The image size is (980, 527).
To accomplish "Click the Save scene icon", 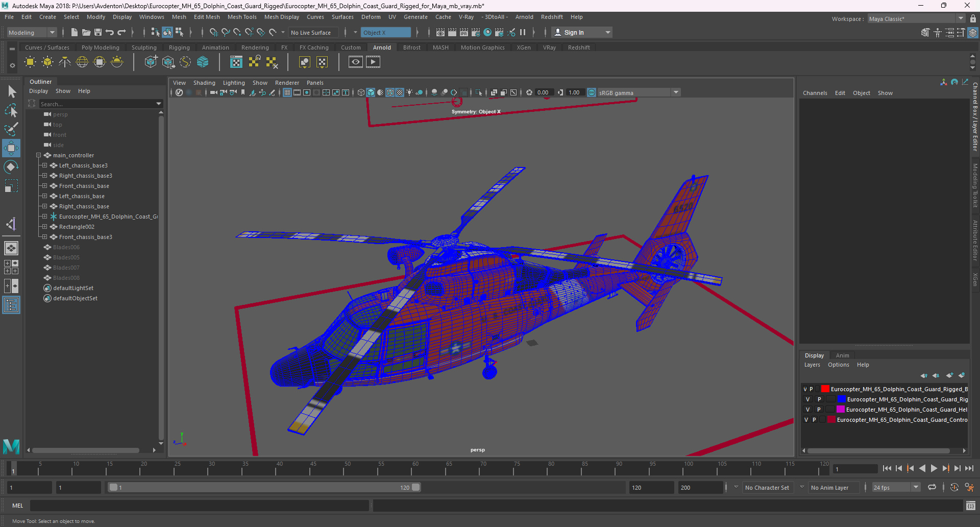I will [x=98, y=32].
